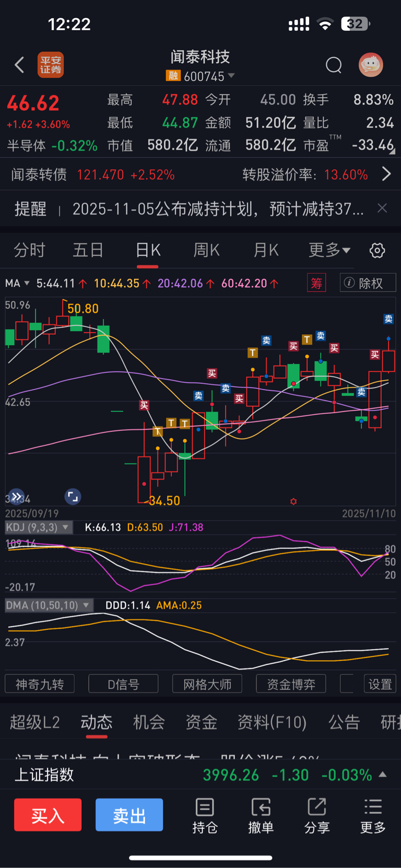This screenshot has width=401, height=868.
Task: Toggle the 筹 chip distribution button
Action: click(316, 283)
